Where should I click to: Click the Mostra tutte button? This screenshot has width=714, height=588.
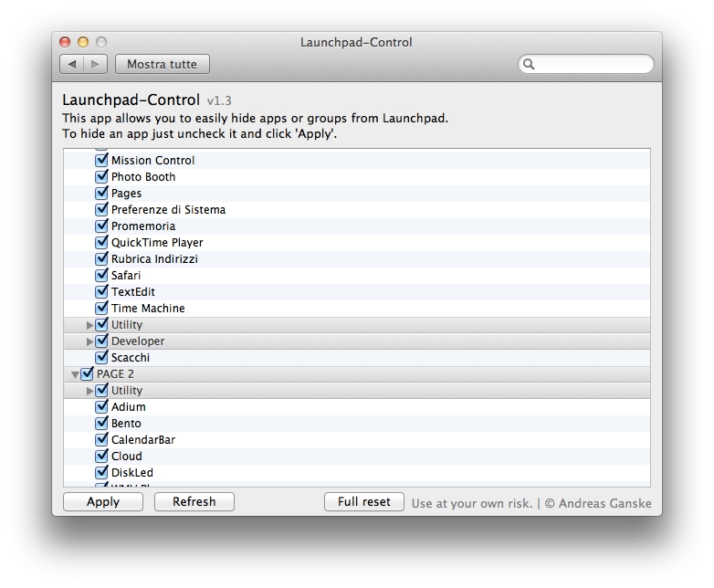(163, 64)
